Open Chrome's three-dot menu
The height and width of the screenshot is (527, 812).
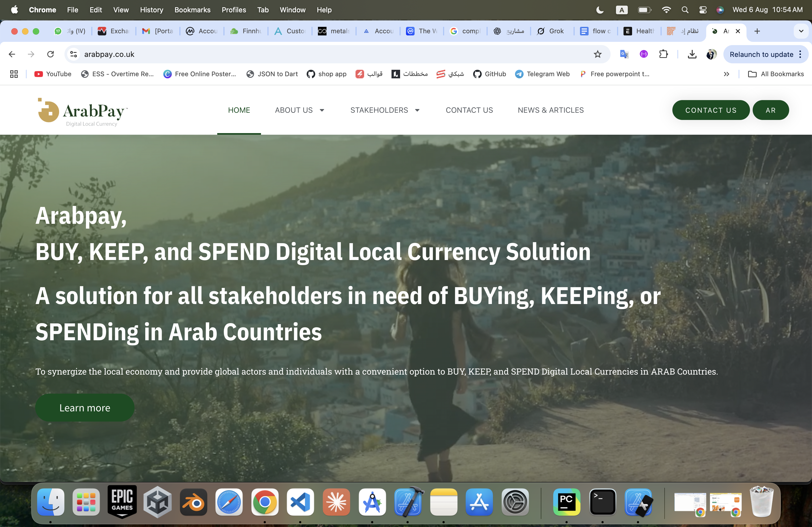800,54
